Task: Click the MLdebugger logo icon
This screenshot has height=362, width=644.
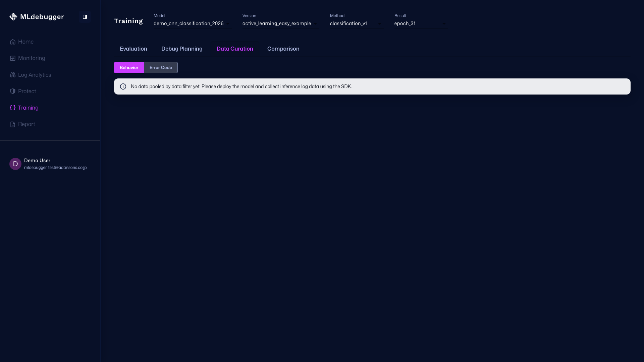Action: pyautogui.click(x=13, y=17)
